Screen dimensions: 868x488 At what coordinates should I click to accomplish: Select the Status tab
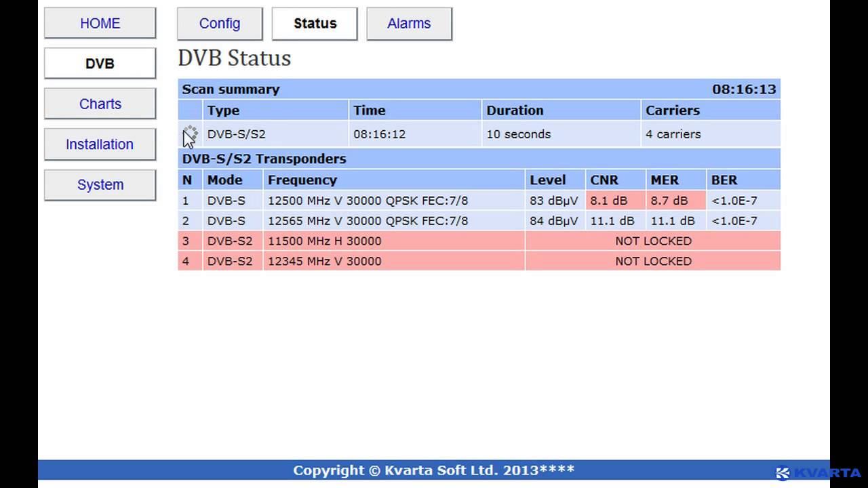click(315, 24)
